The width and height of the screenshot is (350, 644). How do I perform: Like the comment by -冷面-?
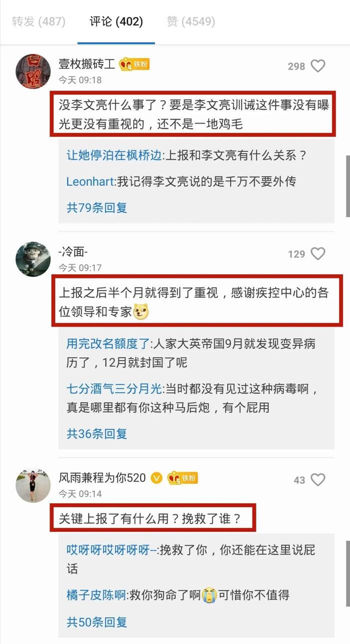318,254
